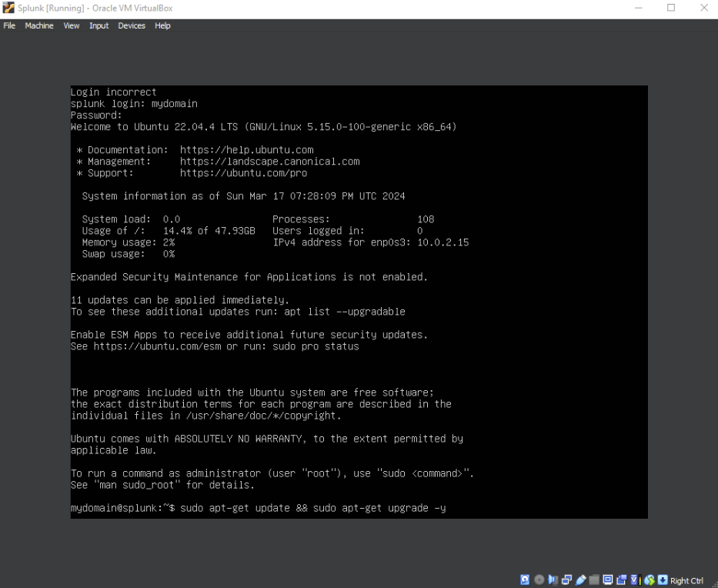Click the virtual display status icon

tap(608, 580)
